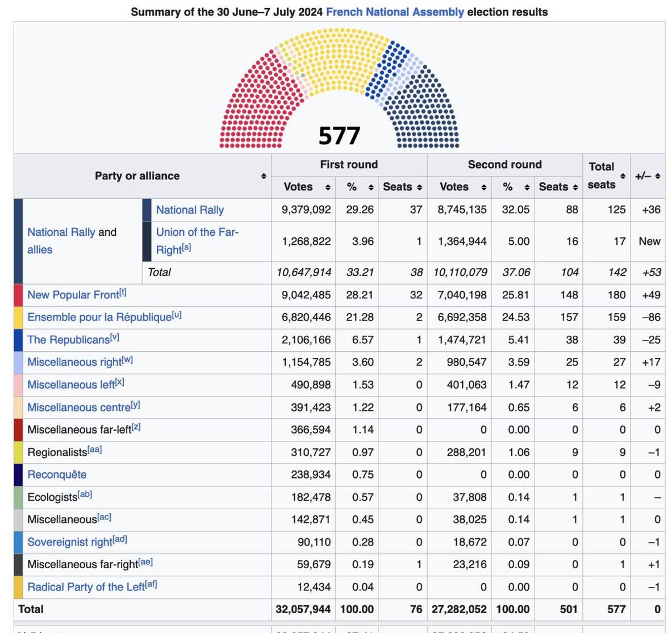
Task: Open the National Rally party link
Action: (x=190, y=210)
